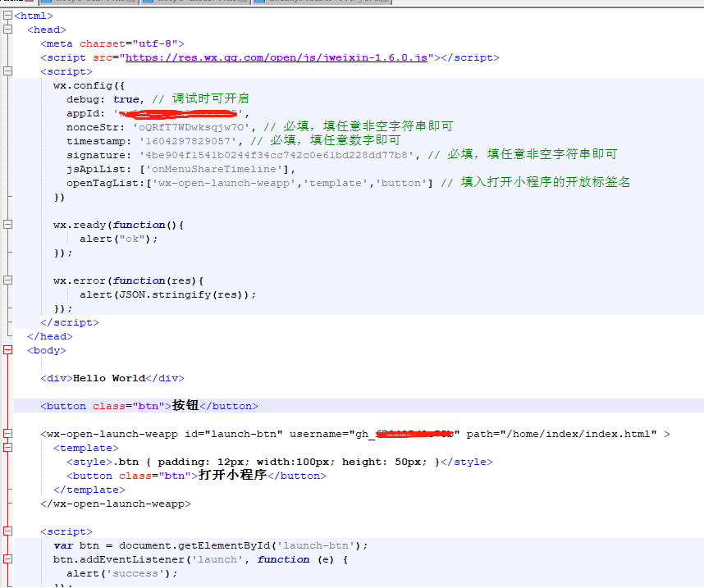Click the Hello World div line

(x=112, y=378)
